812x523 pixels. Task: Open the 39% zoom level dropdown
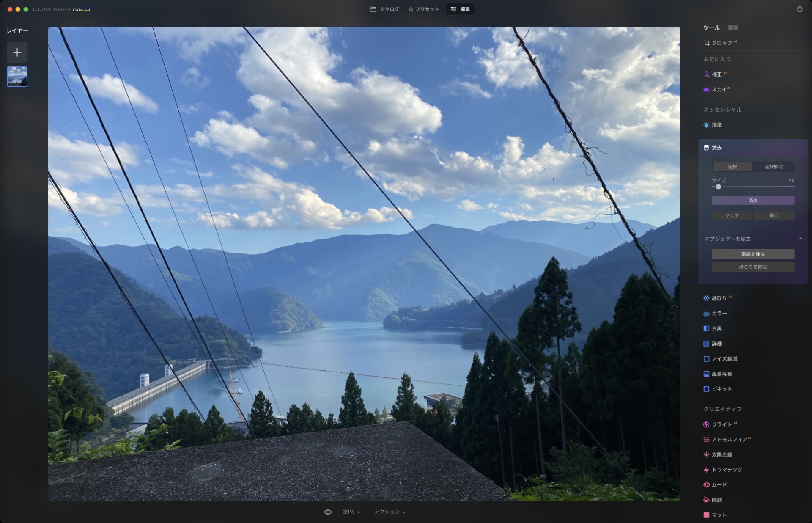pyautogui.click(x=351, y=512)
